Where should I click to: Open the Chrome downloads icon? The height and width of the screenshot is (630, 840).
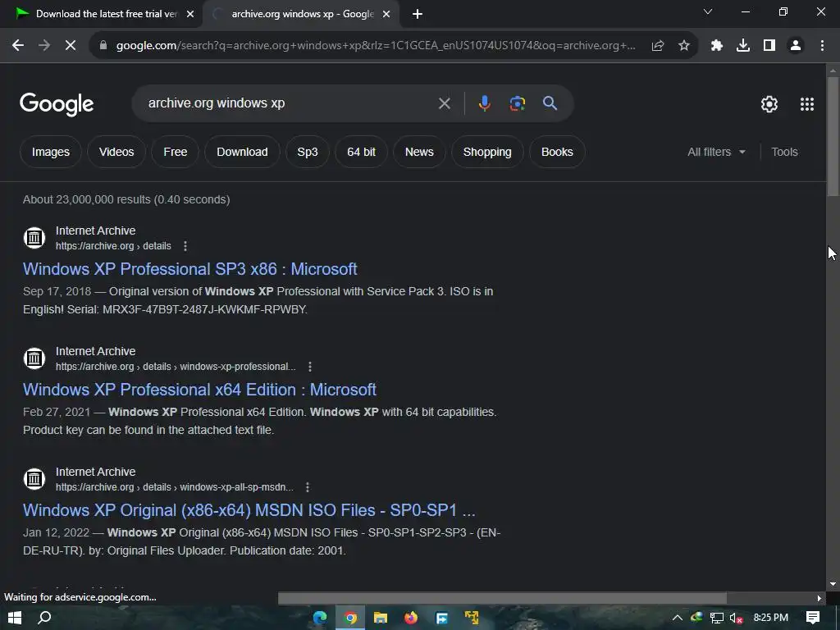pos(743,46)
